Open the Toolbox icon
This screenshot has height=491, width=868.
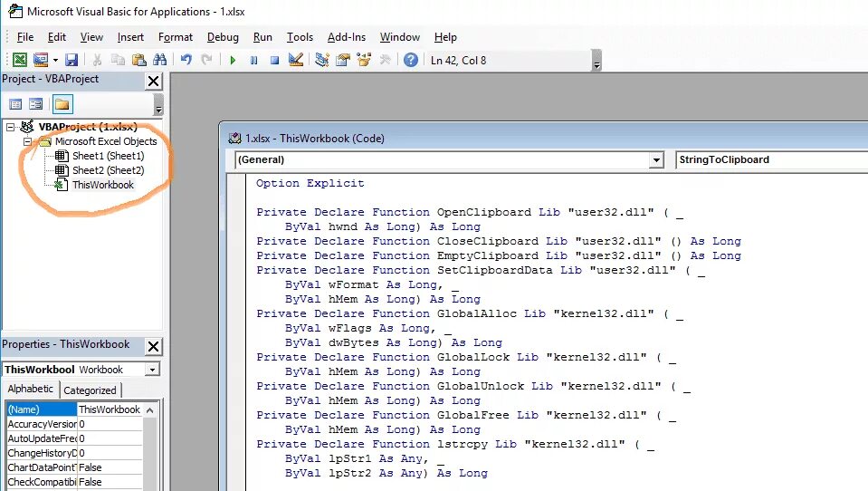(385, 60)
